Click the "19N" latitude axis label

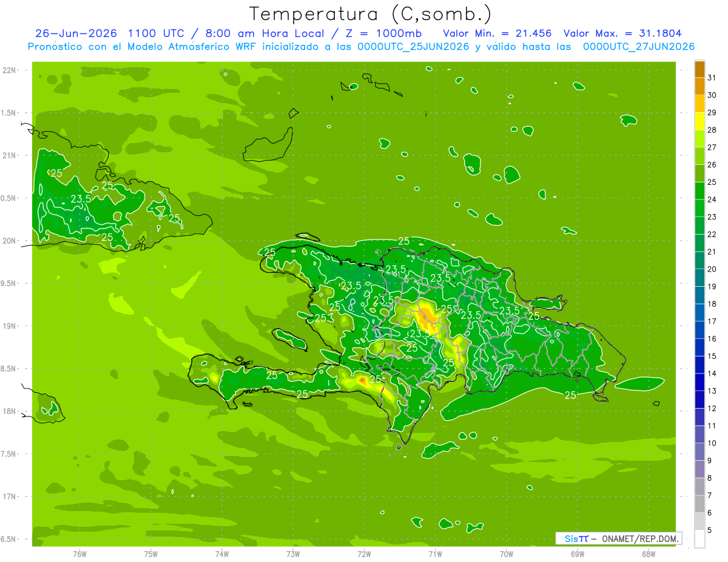pos(10,326)
